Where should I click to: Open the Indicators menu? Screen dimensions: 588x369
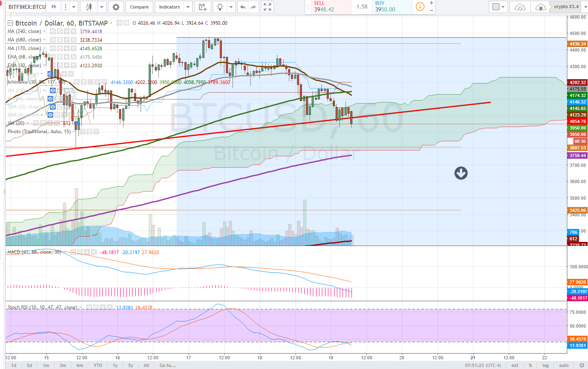click(x=169, y=7)
